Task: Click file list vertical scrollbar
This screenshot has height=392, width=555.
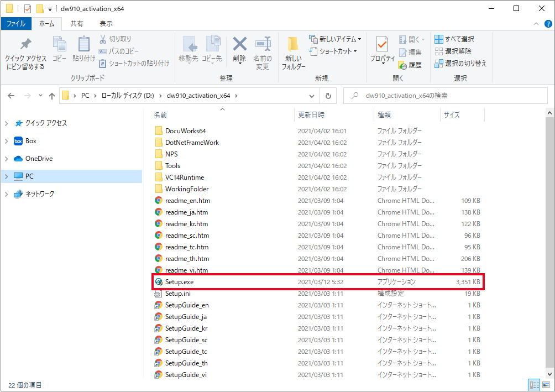Action: 549,242
